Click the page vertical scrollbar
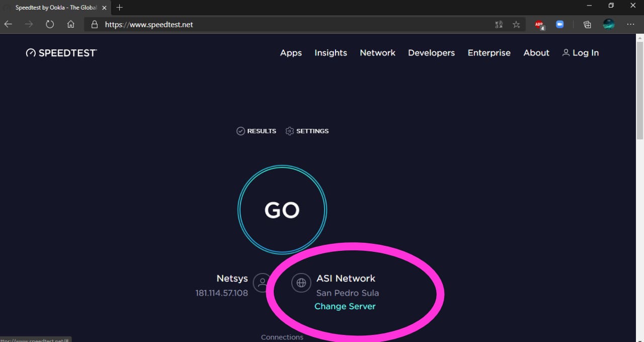This screenshot has width=644, height=342. click(x=640, y=91)
